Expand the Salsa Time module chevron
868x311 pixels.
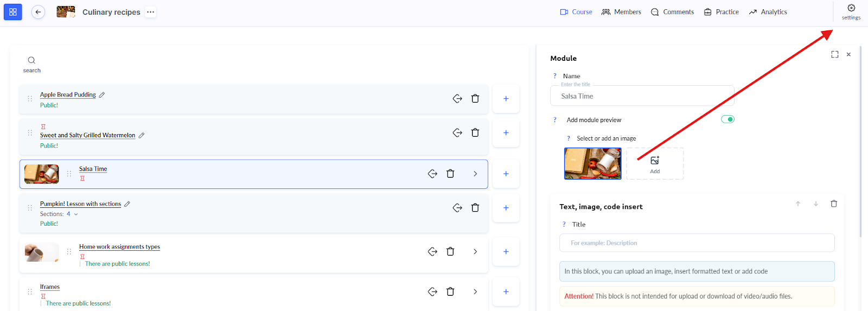coord(475,174)
